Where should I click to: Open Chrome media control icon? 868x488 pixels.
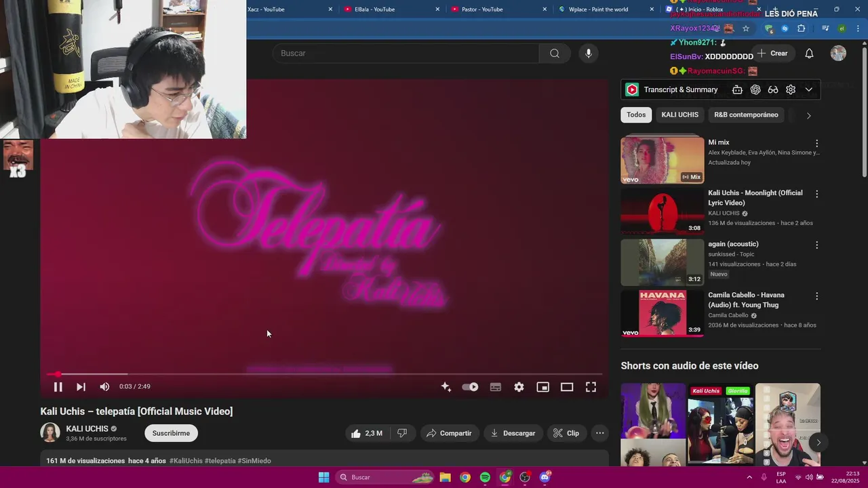click(x=825, y=28)
